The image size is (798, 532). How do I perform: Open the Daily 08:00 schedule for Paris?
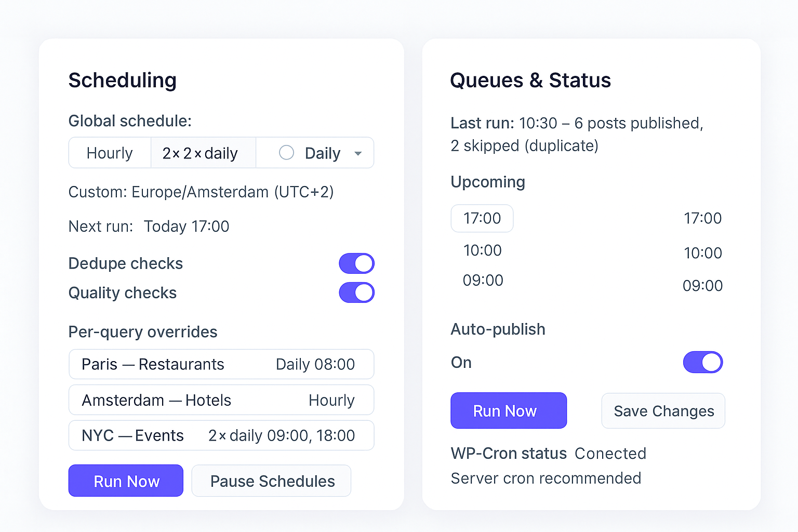(315, 364)
